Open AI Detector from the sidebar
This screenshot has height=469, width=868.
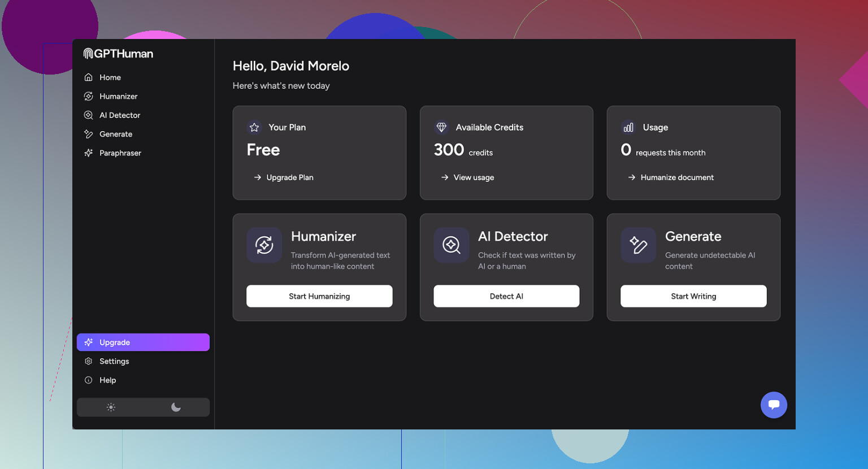pos(119,115)
